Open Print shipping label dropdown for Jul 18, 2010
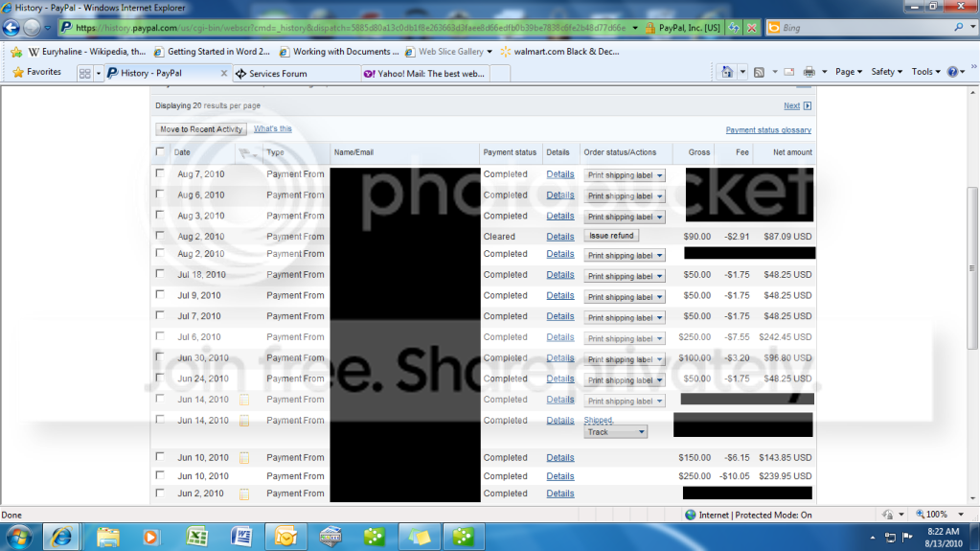This screenshot has width=980, height=551. (x=624, y=276)
